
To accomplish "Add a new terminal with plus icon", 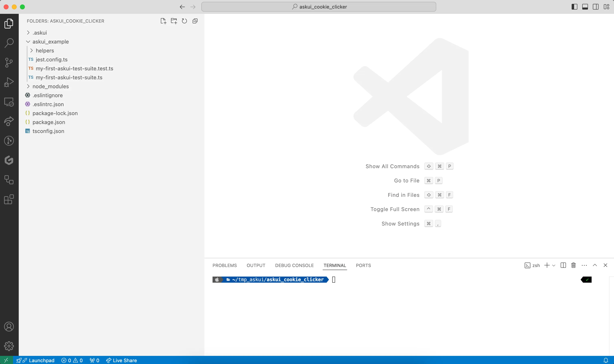I will click(x=547, y=265).
